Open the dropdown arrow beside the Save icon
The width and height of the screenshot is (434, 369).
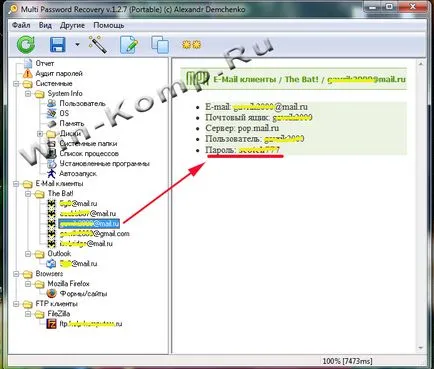click(77, 44)
